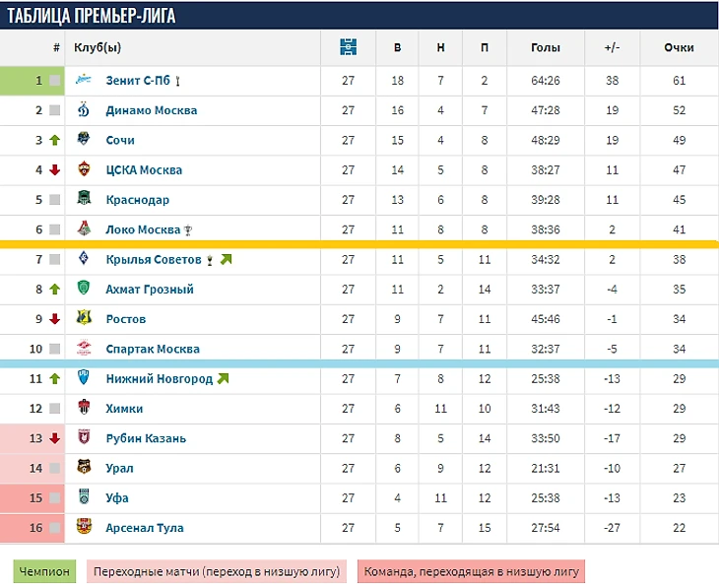This screenshot has height=588, width=719.
Task: Click the Arsenal Tula club logo
Action: coord(85,528)
